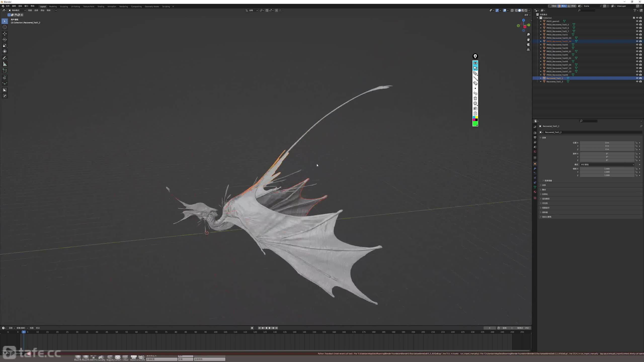Toggle the location X lock icon

pyautogui.click(x=636, y=143)
